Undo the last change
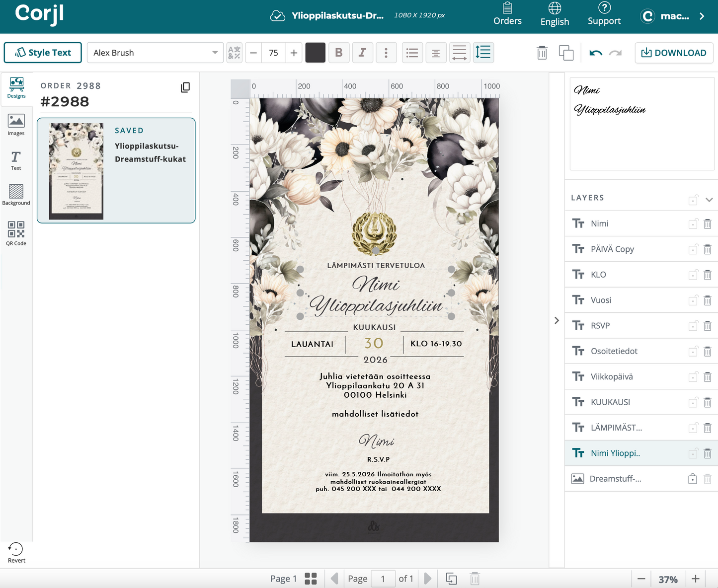The image size is (718, 588). [595, 52]
